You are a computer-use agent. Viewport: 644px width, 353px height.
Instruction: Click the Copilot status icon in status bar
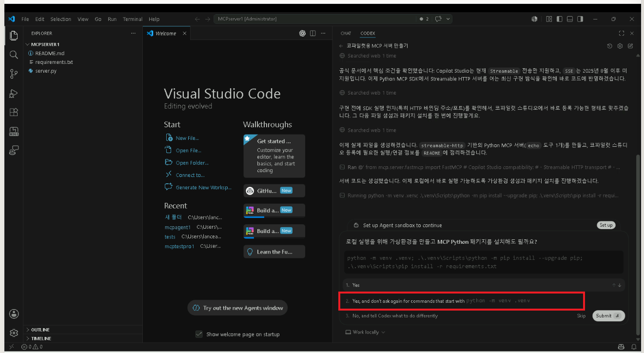pyautogui.click(x=621, y=347)
